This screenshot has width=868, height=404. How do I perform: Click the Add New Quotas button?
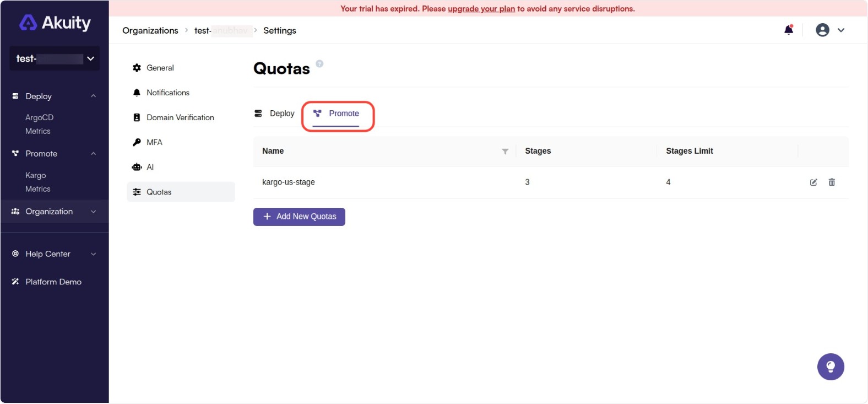pyautogui.click(x=299, y=217)
